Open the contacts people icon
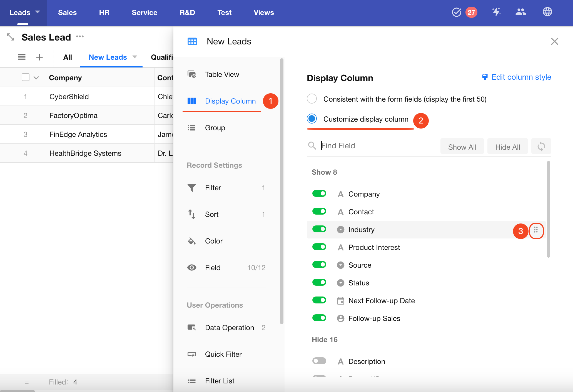This screenshot has width=573, height=392. point(520,12)
